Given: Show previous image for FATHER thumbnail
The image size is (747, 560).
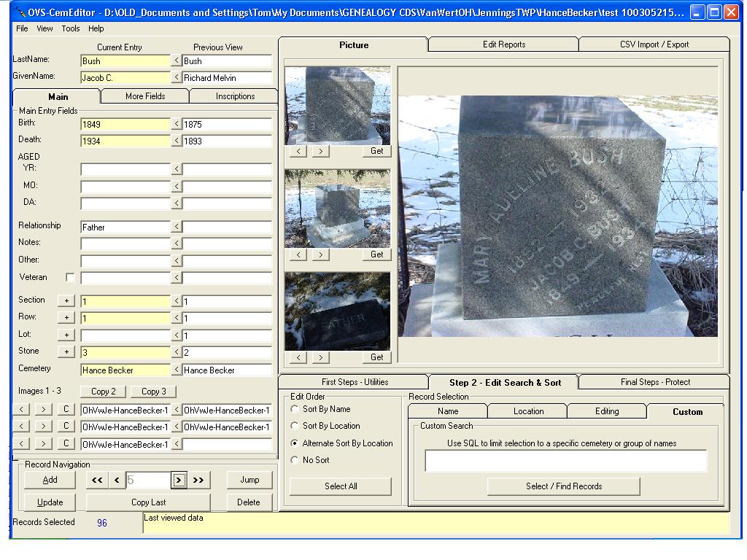Looking at the screenshot, I should 298,357.
